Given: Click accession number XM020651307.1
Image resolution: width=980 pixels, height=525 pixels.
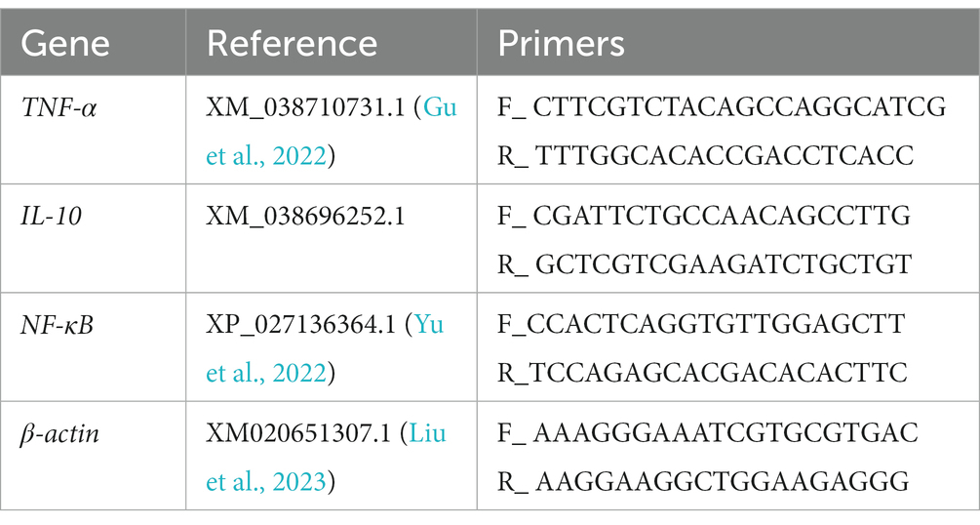Looking at the screenshot, I should (x=298, y=433).
